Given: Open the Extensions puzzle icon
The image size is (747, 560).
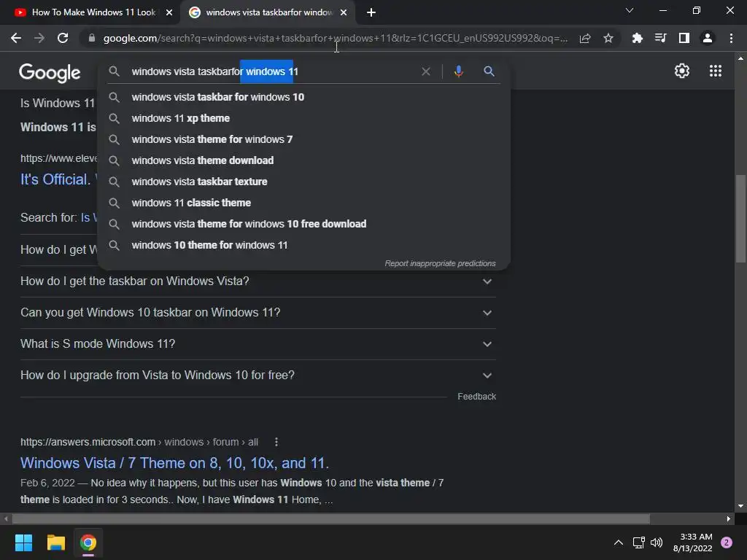Looking at the screenshot, I should (x=637, y=38).
